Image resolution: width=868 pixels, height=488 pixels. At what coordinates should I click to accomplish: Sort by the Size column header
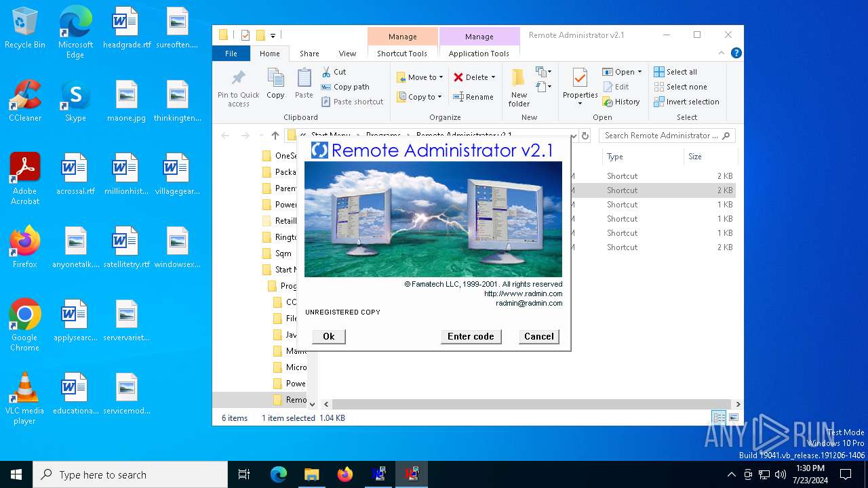coord(709,157)
